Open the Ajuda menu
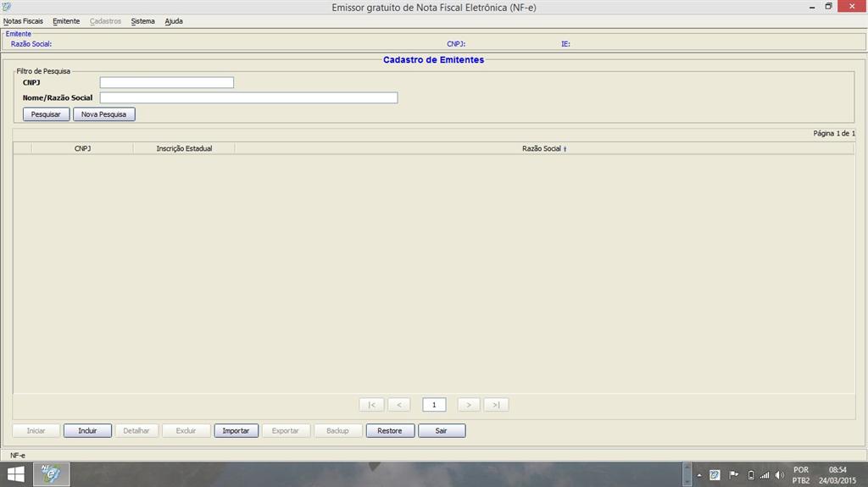 coord(174,21)
